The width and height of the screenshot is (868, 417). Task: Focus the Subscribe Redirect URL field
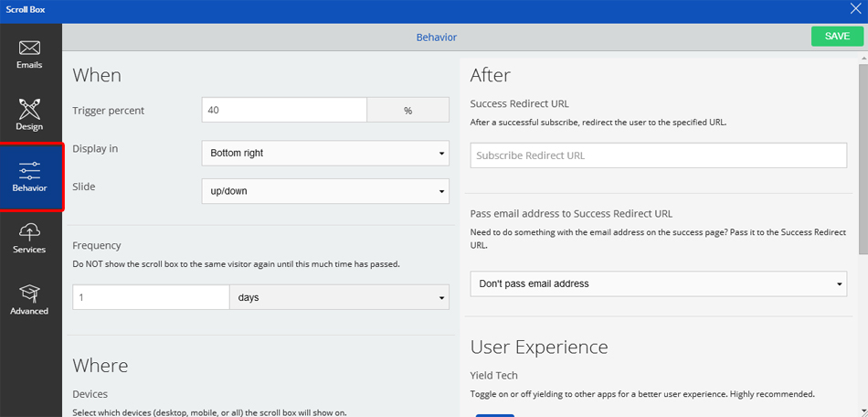pos(658,155)
